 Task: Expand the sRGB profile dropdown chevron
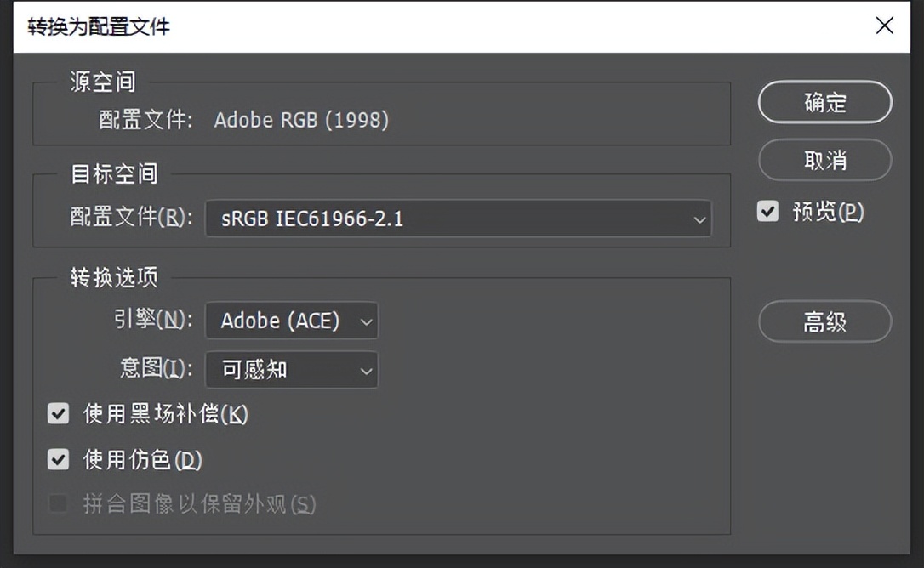(699, 219)
